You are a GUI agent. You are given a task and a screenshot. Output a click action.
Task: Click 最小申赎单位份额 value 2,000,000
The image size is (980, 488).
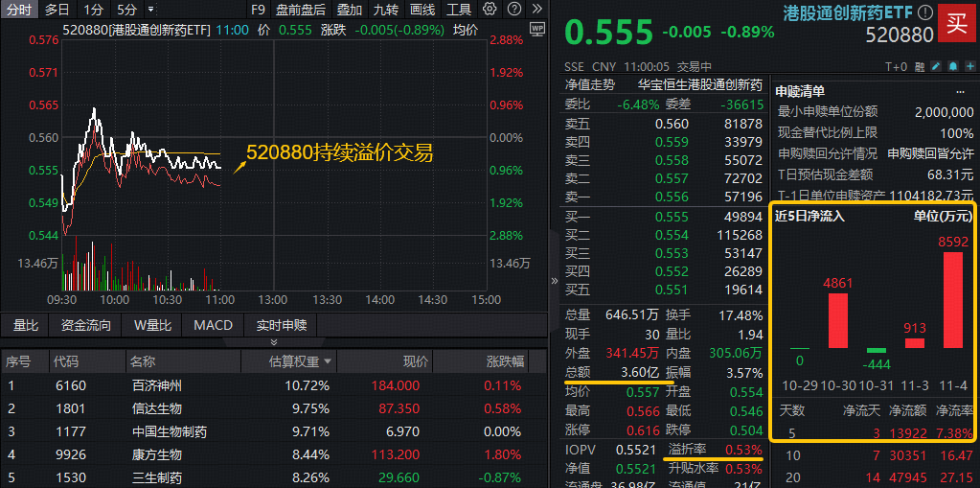[944, 112]
